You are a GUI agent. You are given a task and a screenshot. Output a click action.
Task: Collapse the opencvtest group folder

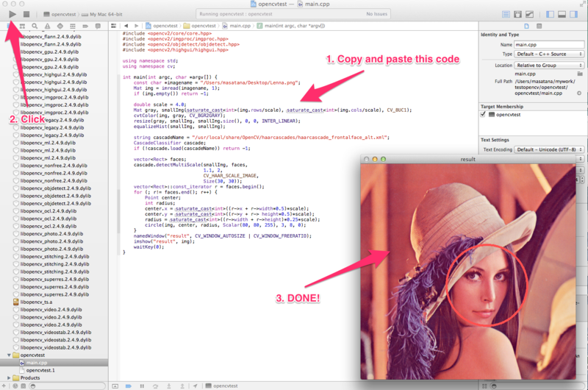pyautogui.click(x=9, y=355)
